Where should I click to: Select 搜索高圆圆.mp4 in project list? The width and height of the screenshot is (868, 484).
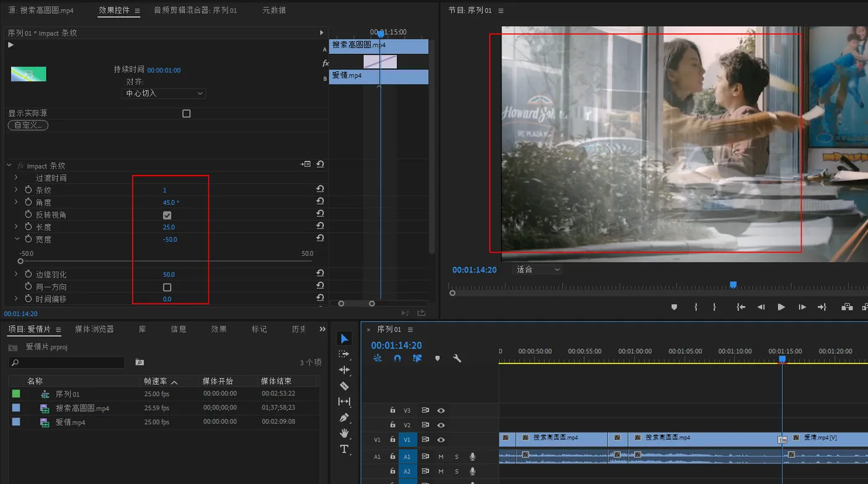click(x=82, y=408)
